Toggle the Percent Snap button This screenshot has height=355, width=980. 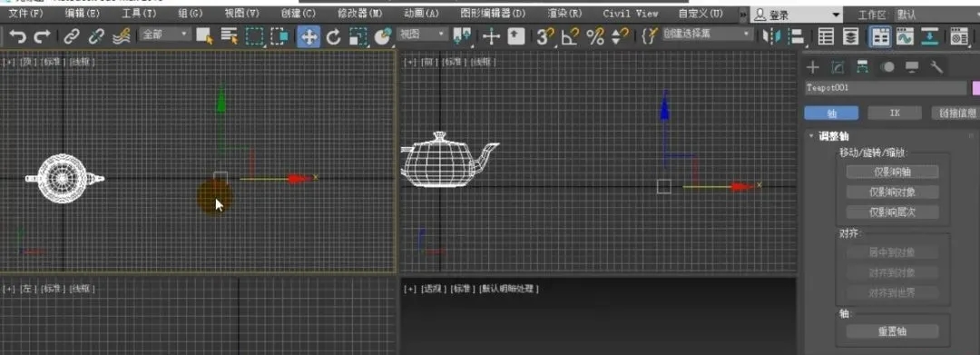tap(595, 37)
